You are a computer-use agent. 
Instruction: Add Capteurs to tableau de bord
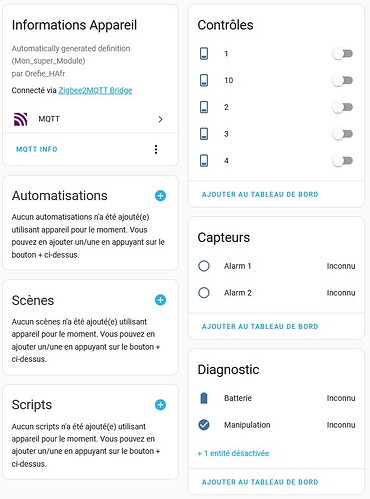tap(260, 326)
